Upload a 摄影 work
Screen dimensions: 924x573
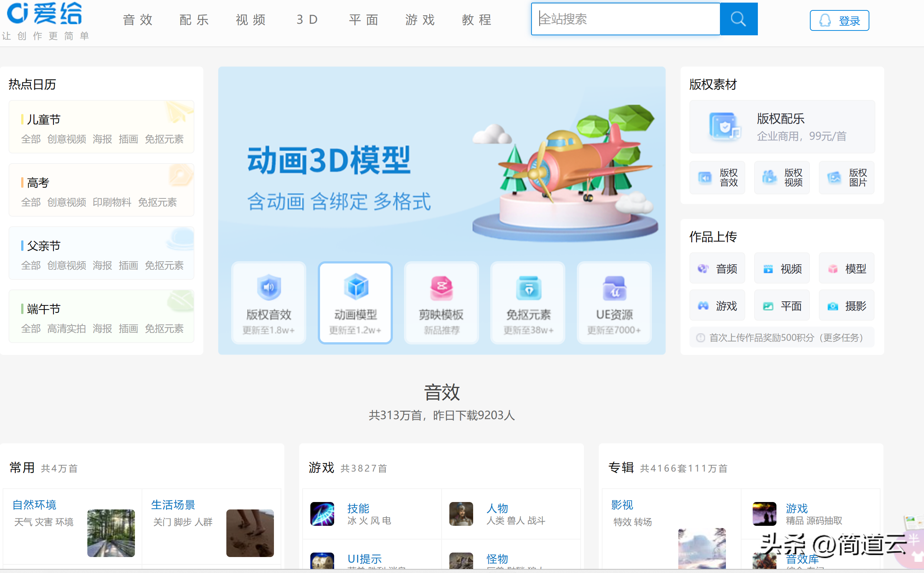coord(847,306)
